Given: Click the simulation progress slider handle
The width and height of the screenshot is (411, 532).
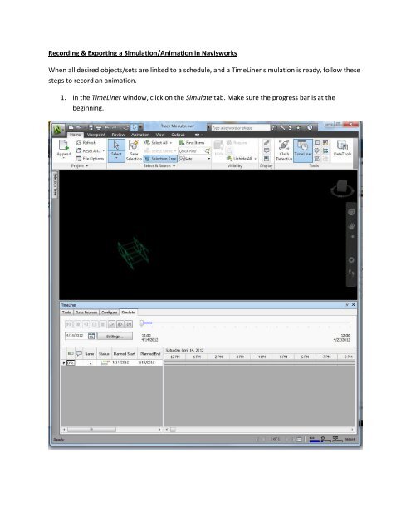Looking at the screenshot, I should click(x=142, y=323).
